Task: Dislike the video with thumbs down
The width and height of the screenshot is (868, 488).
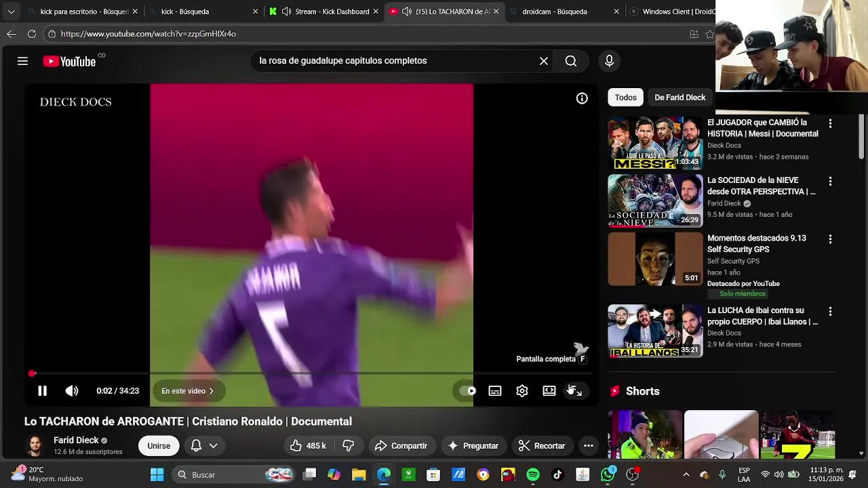Action: pos(349,446)
